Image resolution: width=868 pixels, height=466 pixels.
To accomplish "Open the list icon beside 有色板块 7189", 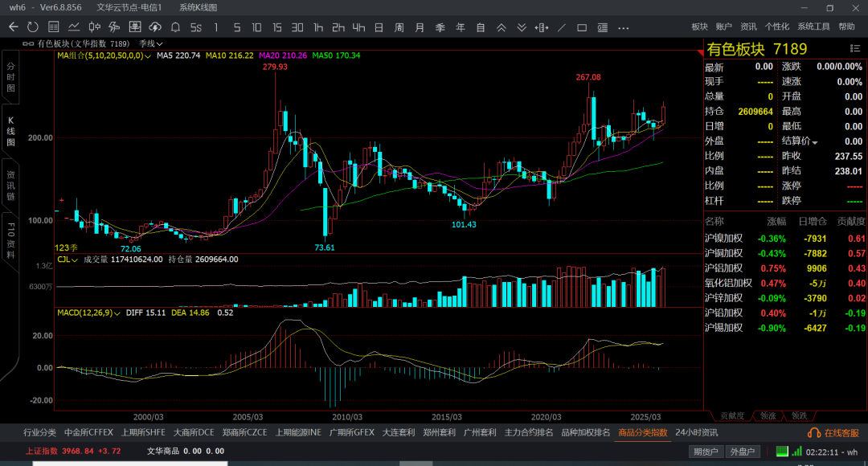I will [854, 49].
